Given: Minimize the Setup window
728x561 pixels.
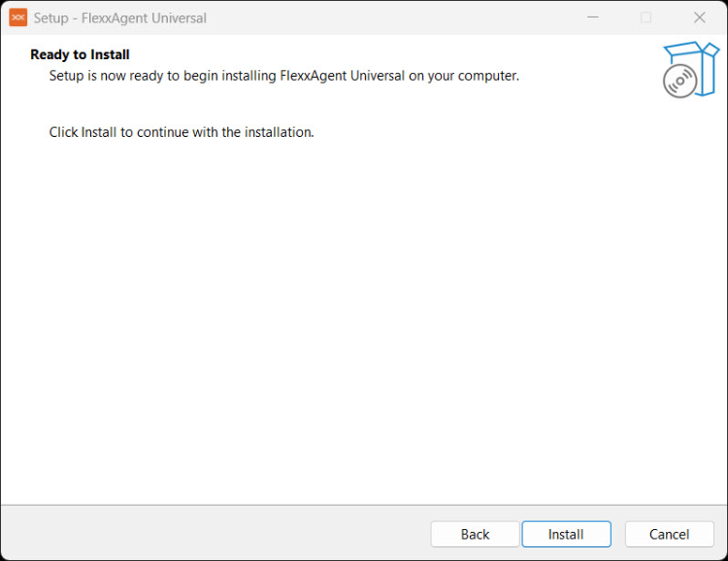Looking at the screenshot, I should point(592,17).
